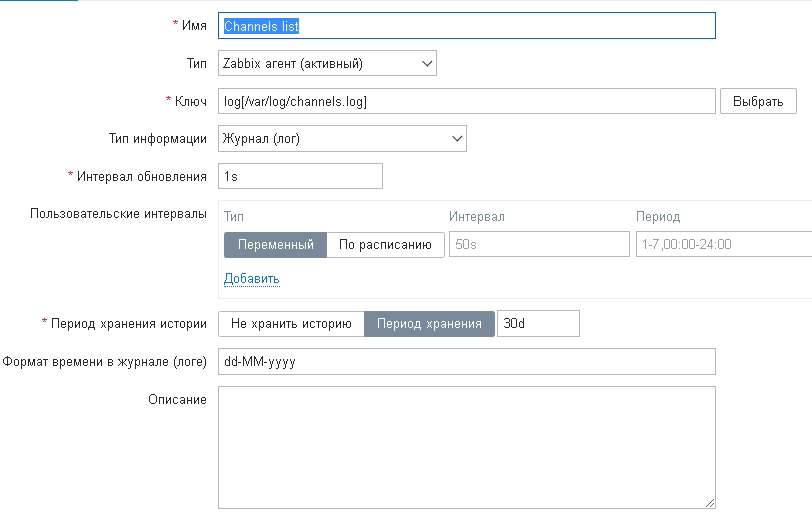This screenshot has width=812, height=512.
Task: Click the Пользовательские интервалы label text
Action: [118, 214]
